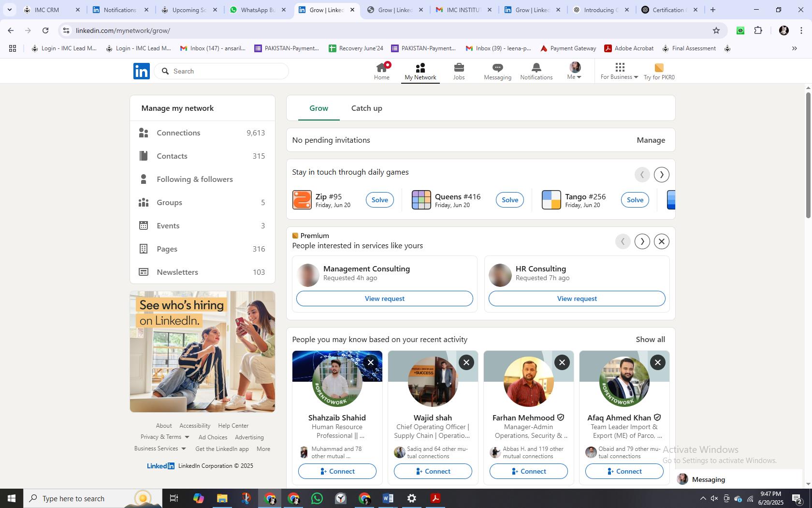The width and height of the screenshot is (812, 508).
Task: Solve the Queens #416 game
Action: click(x=510, y=200)
